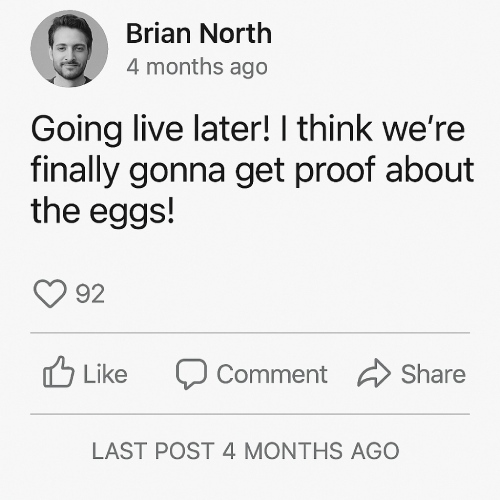Click the "4 months ago" post timestamp
The height and width of the screenshot is (500, 500).
point(197,67)
